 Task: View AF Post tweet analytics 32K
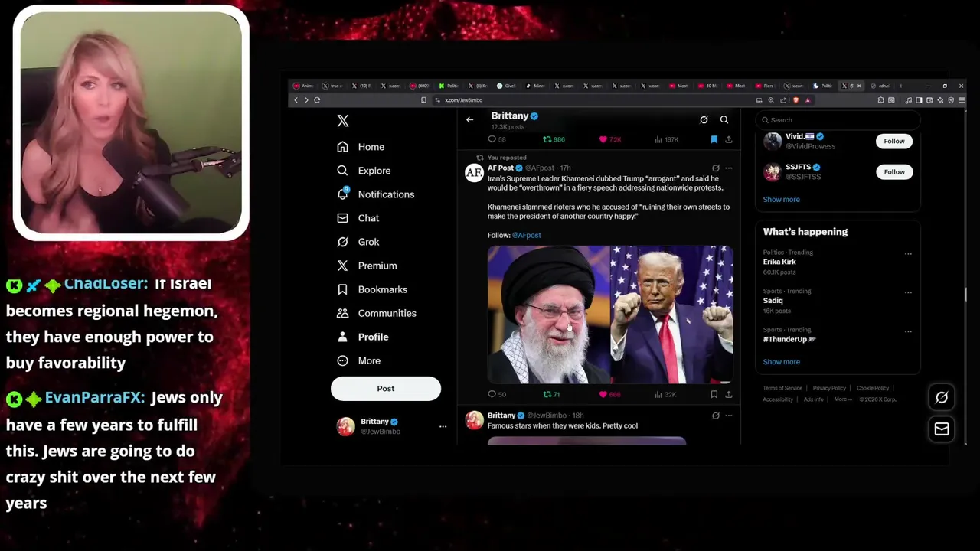pos(665,394)
